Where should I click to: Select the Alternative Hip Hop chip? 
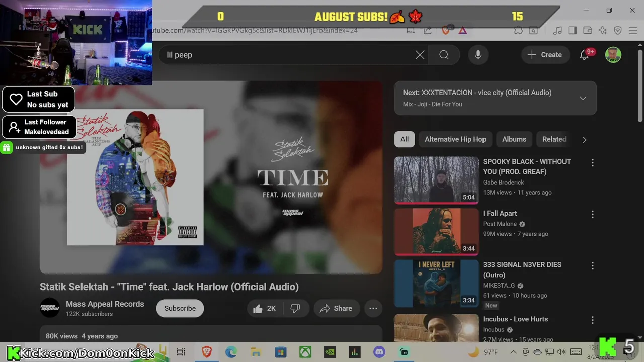pos(455,139)
